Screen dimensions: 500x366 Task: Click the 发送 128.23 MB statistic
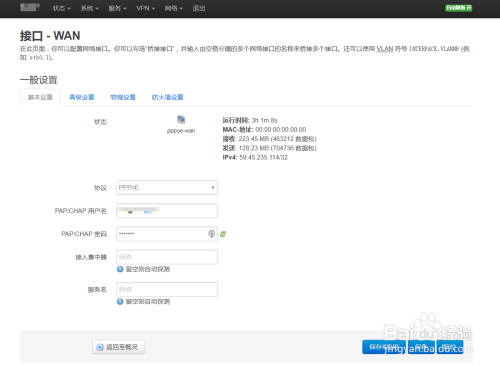click(269, 148)
